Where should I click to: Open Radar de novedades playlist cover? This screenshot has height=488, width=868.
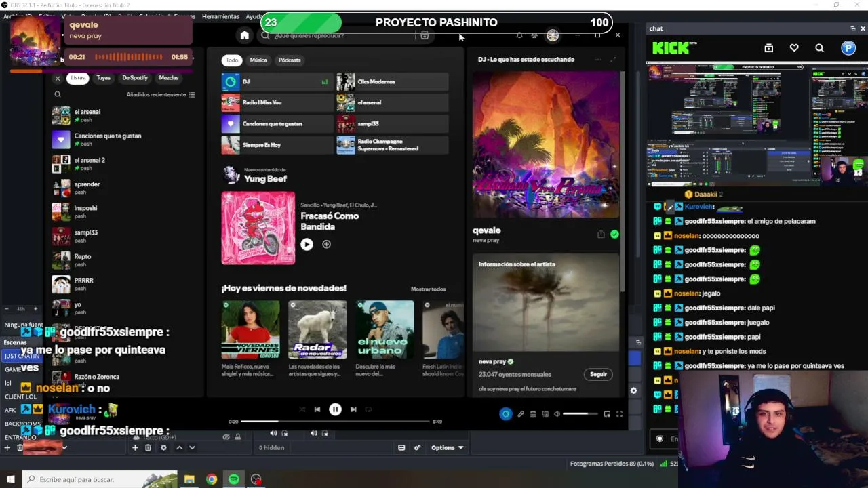pyautogui.click(x=317, y=329)
